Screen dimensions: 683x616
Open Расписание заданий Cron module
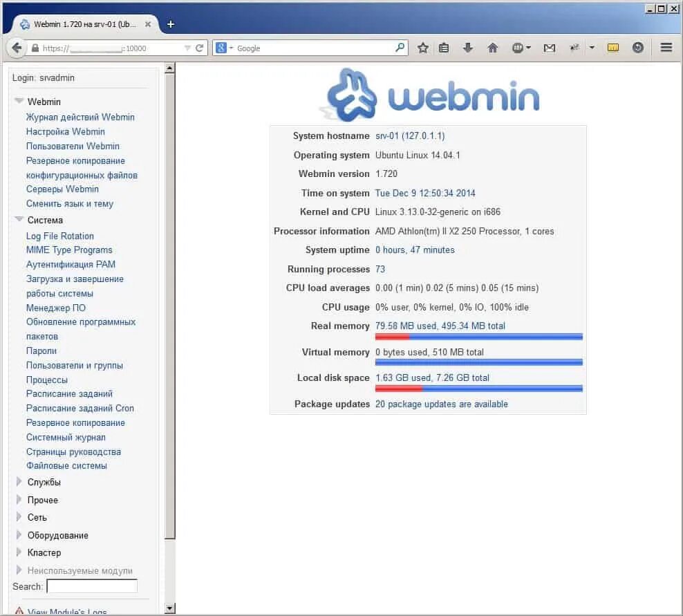pos(80,408)
